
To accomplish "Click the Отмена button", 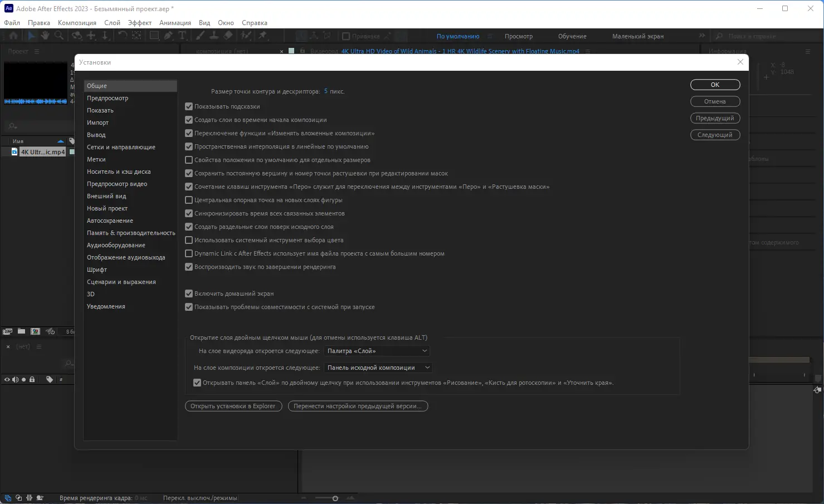I will click(715, 101).
